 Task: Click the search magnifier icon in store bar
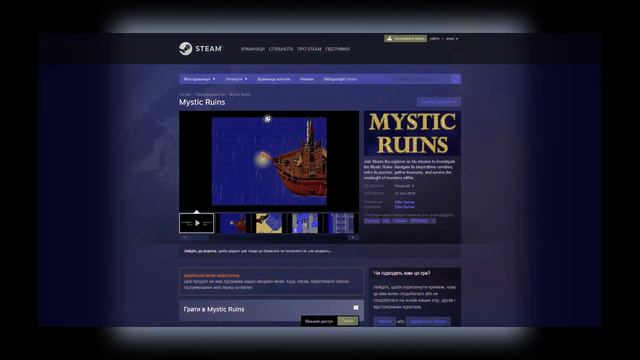[x=456, y=79]
